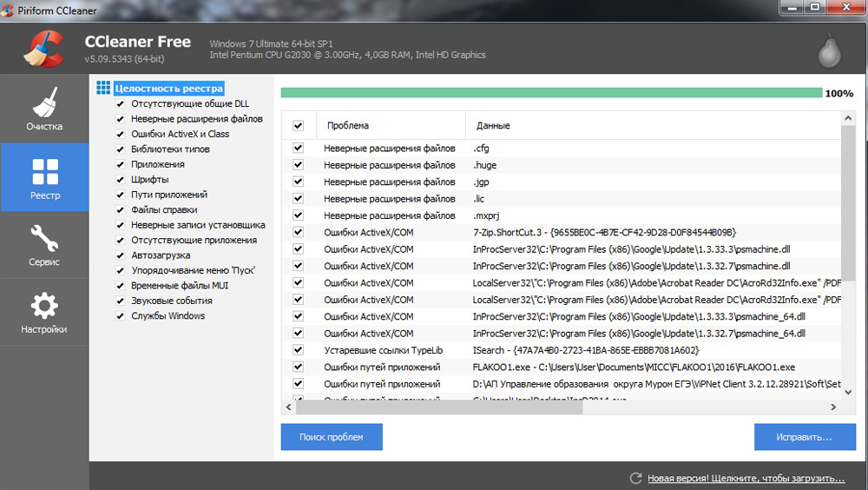Click the horizontal scrollbar thumb

(439, 407)
